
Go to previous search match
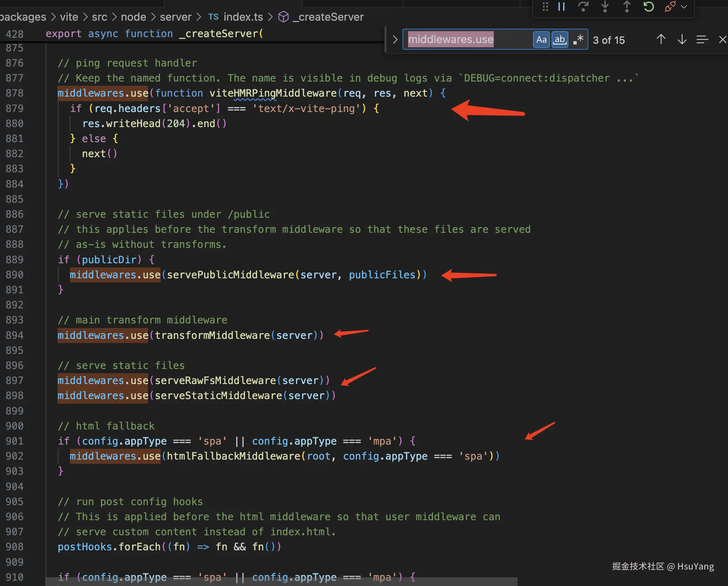661,40
